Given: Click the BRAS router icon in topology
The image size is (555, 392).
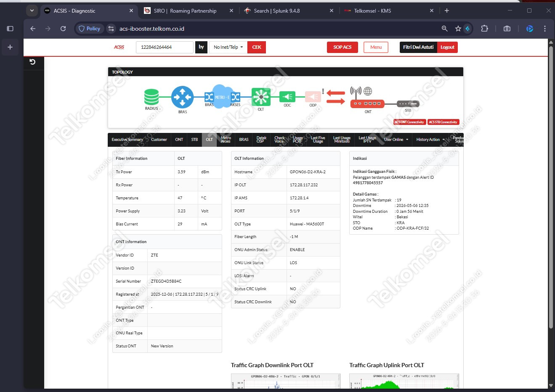Looking at the screenshot, I should [x=182, y=97].
